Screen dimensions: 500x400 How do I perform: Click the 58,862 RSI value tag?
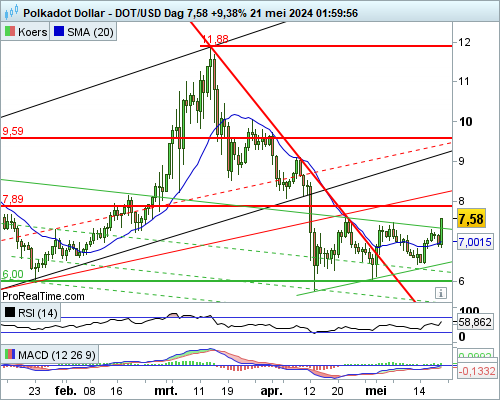point(475,322)
